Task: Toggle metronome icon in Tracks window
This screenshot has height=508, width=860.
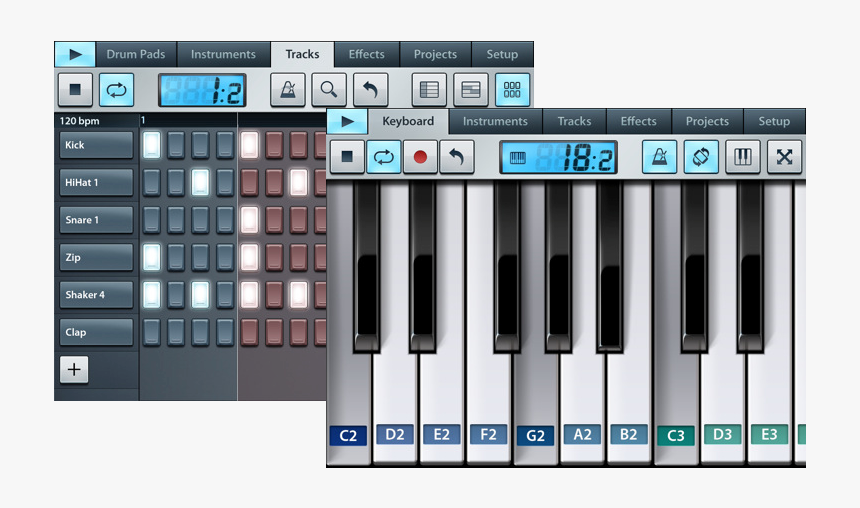Action: (287, 89)
